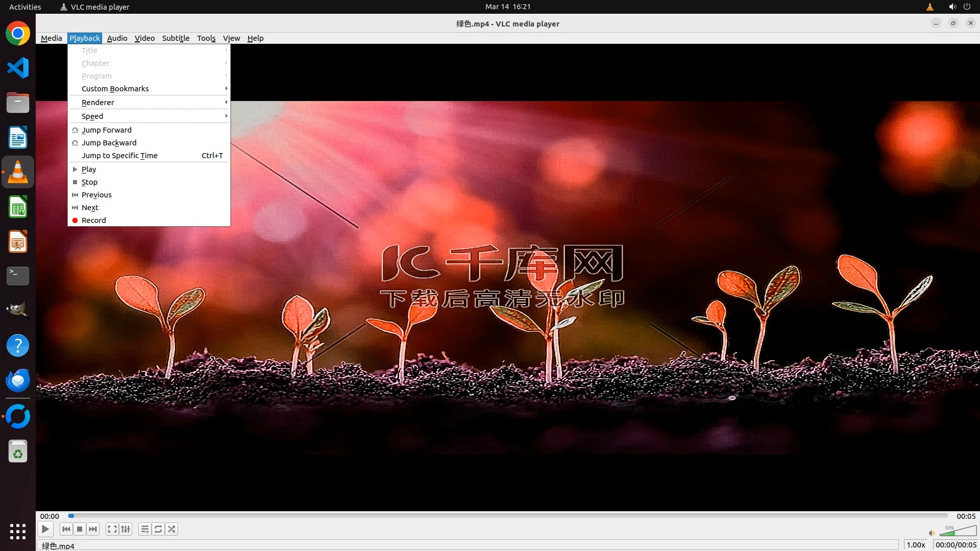Image resolution: width=980 pixels, height=551 pixels.
Task: Open the extended settings equalizer icon
Action: click(126, 529)
